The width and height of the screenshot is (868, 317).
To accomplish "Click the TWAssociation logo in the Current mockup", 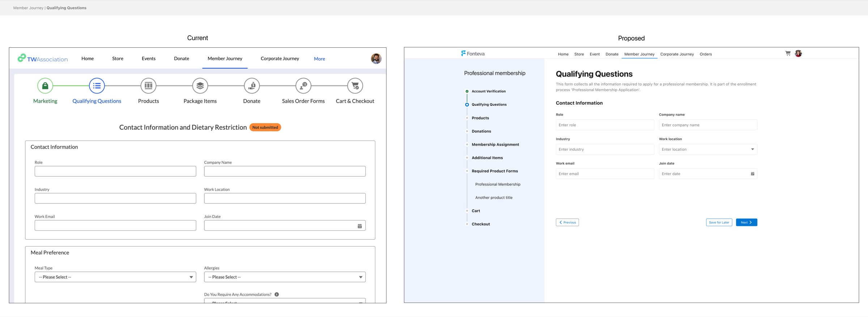I will (42, 59).
